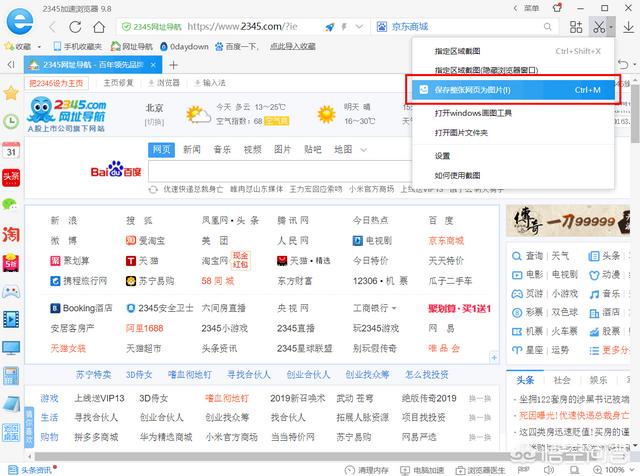
Task: Open the zoom 100% dropdown in status bar
Action: coord(633,470)
